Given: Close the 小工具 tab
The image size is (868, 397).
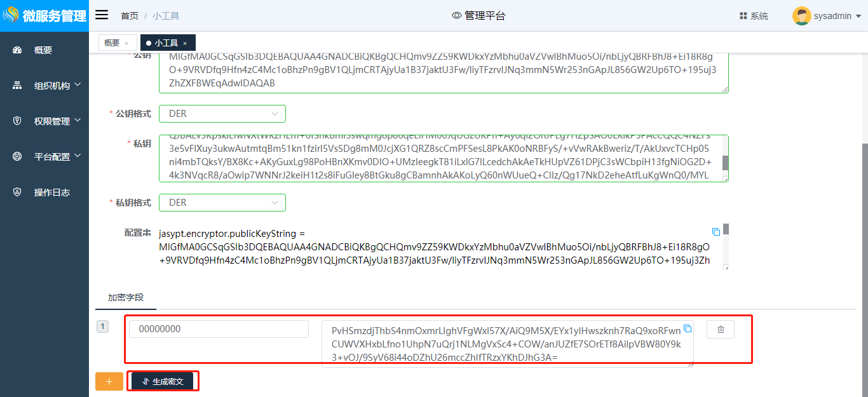Looking at the screenshot, I should (185, 43).
